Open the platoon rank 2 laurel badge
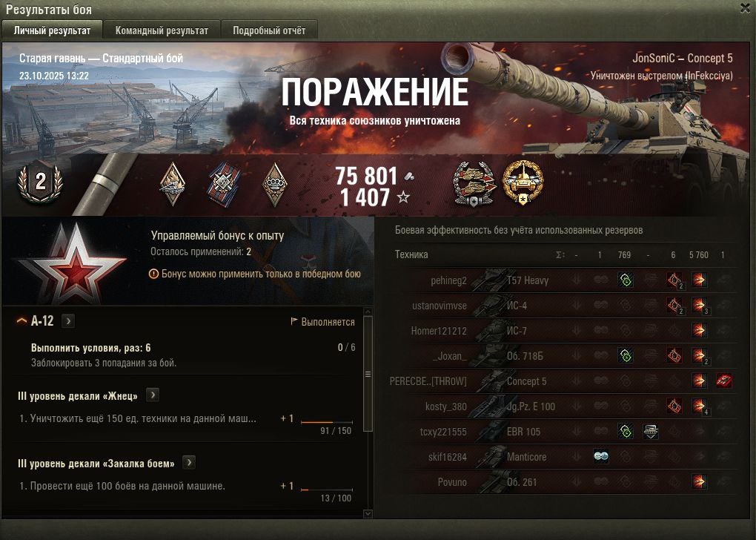The height and width of the screenshot is (540, 756). pos(41,182)
